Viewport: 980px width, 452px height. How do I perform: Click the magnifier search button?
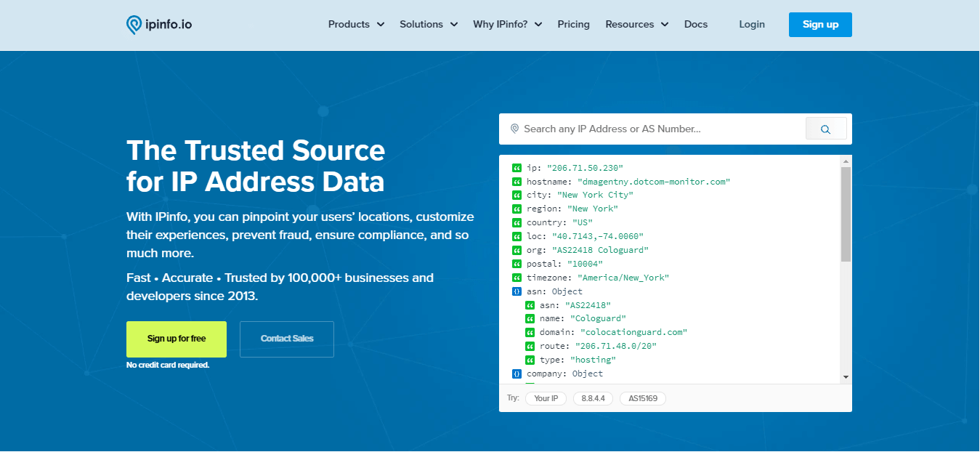coord(826,129)
